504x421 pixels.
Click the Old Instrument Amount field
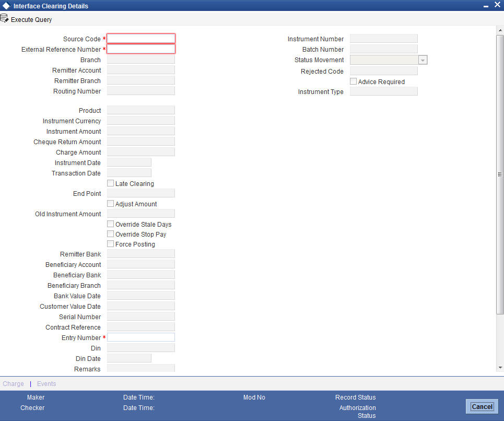pyautogui.click(x=141, y=214)
